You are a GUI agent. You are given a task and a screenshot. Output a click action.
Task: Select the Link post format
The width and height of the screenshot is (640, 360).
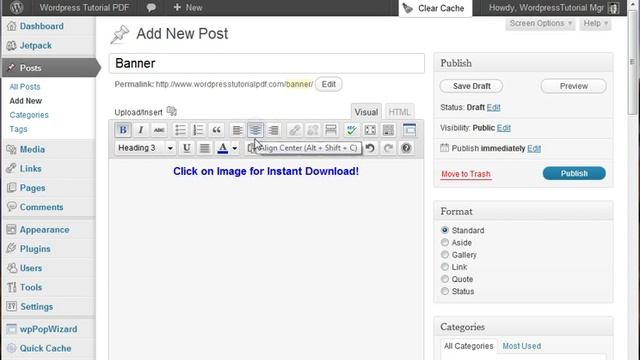click(x=445, y=267)
